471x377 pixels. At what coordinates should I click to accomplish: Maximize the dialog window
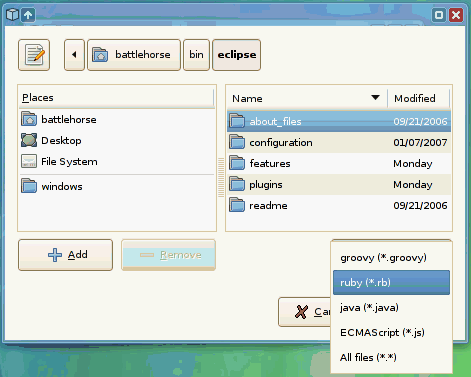click(439, 15)
